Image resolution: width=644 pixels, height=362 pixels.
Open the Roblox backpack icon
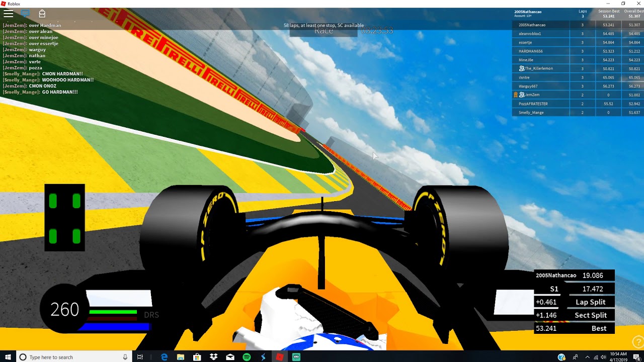pyautogui.click(x=42, y=14)
